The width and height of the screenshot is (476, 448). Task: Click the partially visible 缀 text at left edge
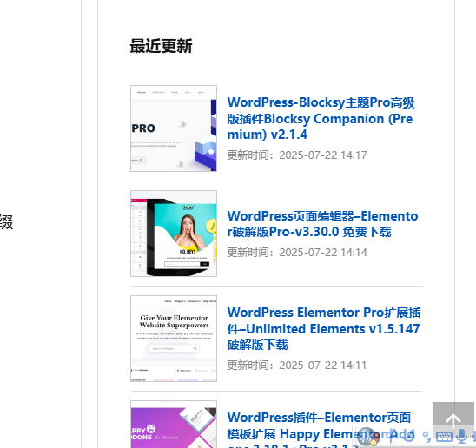point(6,222)
